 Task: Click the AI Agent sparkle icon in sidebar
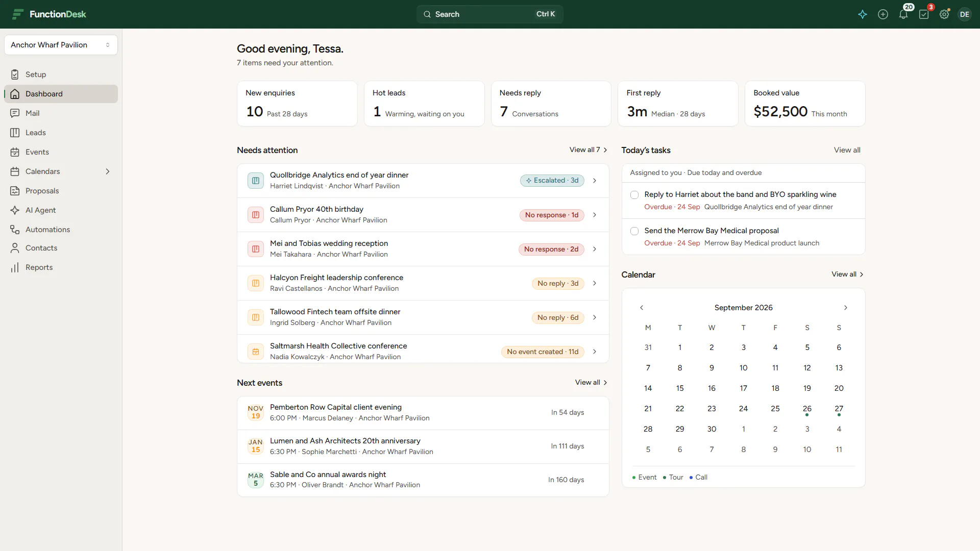coord(15,210)
